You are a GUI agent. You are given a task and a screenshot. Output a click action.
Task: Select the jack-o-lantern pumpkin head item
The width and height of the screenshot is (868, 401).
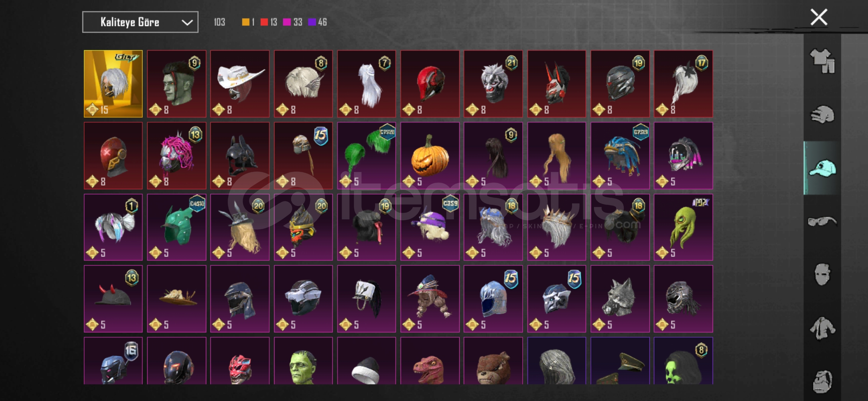[430, 156]
